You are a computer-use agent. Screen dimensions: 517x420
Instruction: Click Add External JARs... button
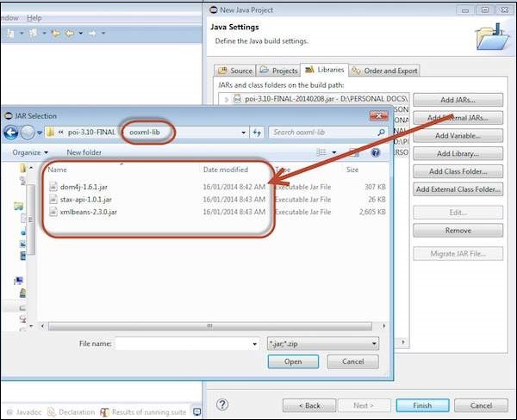pos(458,118)
